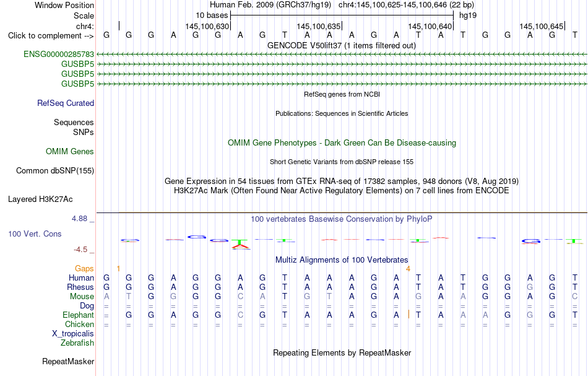The width and height of the screenshot is (588, 376).
Task: Open the OMIM Genes track label
Action: point(70,152)
